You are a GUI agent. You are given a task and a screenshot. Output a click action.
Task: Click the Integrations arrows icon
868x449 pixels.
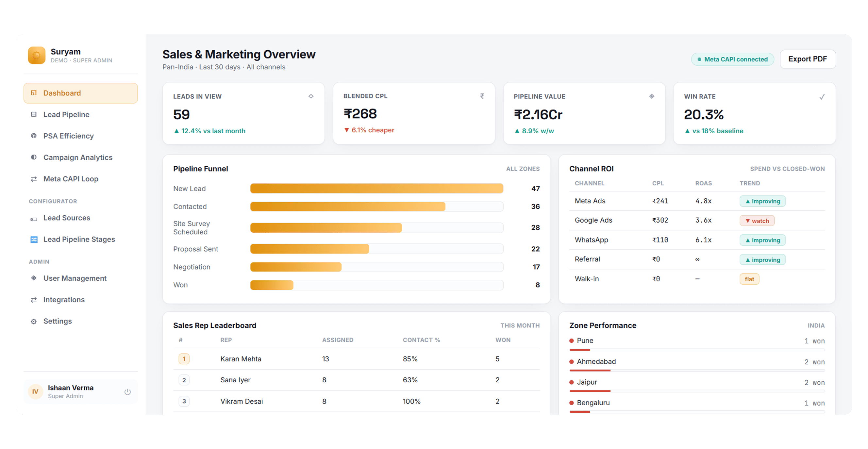(x=34, y=300)
